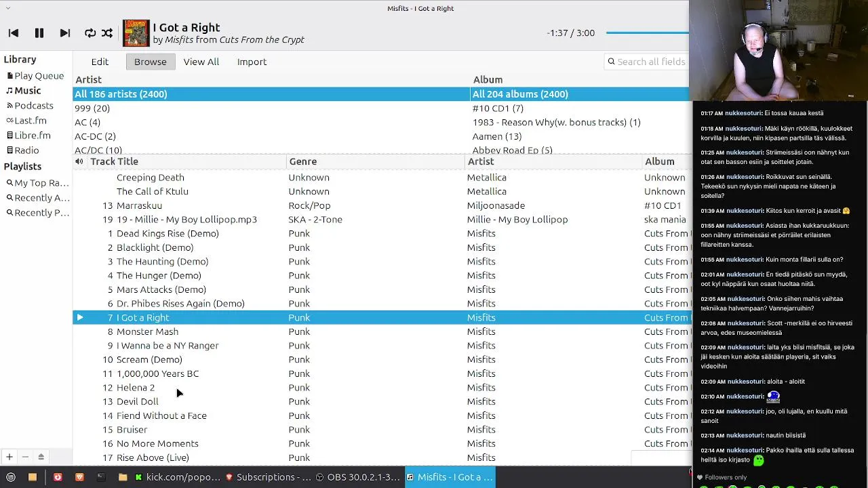
Task: Click the play indicator on I Got a Right
Action: (x=80, y=317)
